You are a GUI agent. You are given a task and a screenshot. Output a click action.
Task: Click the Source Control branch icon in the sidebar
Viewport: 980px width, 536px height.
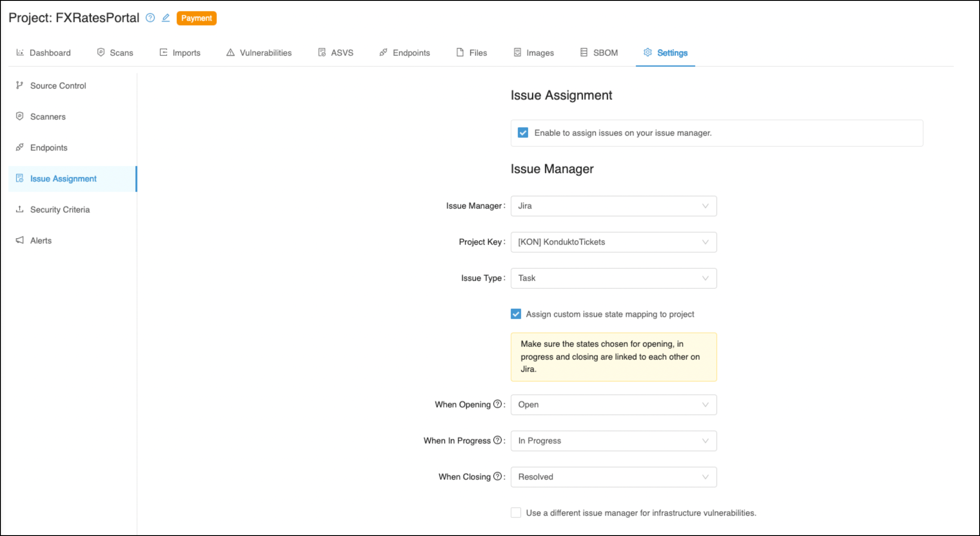[x=19, y=85]
